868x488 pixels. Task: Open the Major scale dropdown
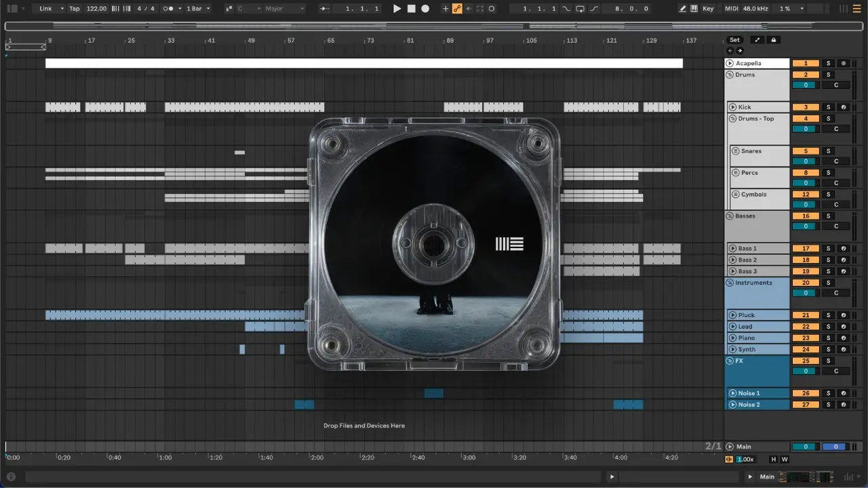point(284,9)
